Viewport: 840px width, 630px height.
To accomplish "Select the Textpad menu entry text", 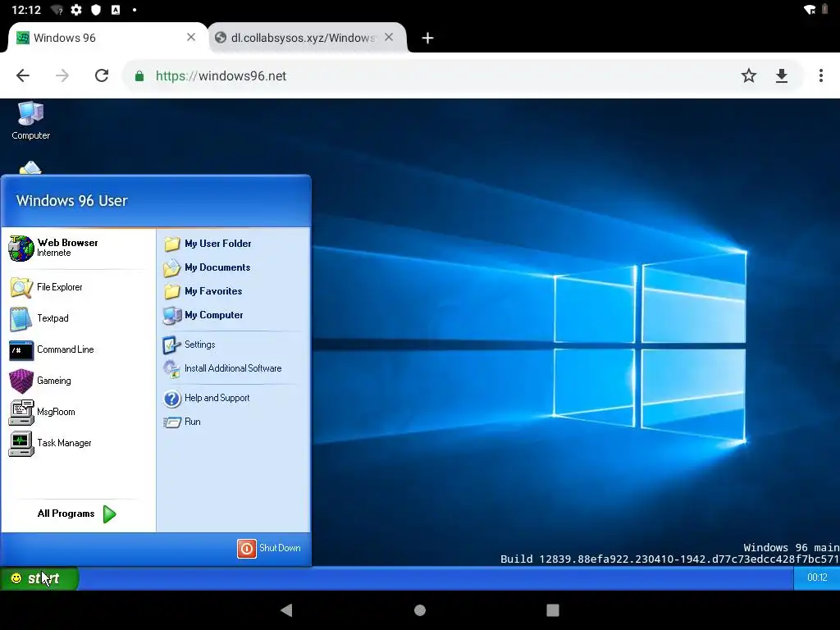I will [52, 318].
